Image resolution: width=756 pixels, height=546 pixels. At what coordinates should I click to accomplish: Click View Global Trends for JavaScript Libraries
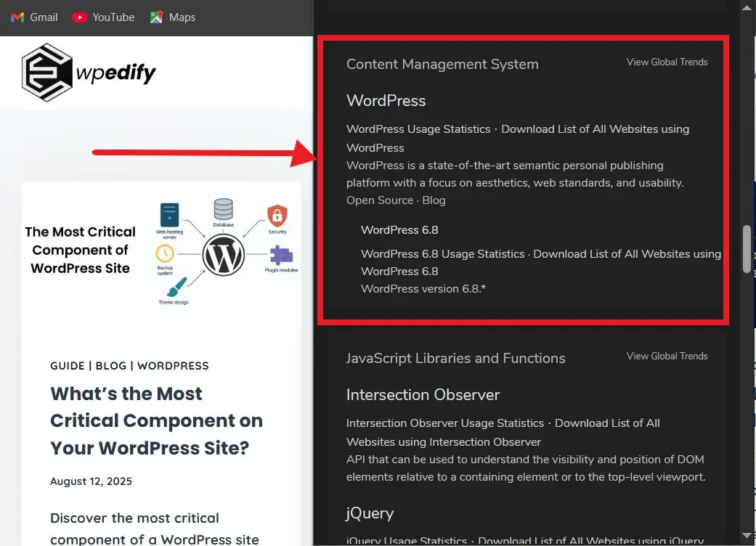point(667,356)
